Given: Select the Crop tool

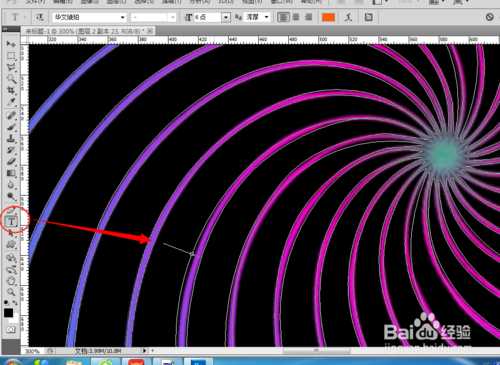Looking at the screenshot, I should 11,90.
